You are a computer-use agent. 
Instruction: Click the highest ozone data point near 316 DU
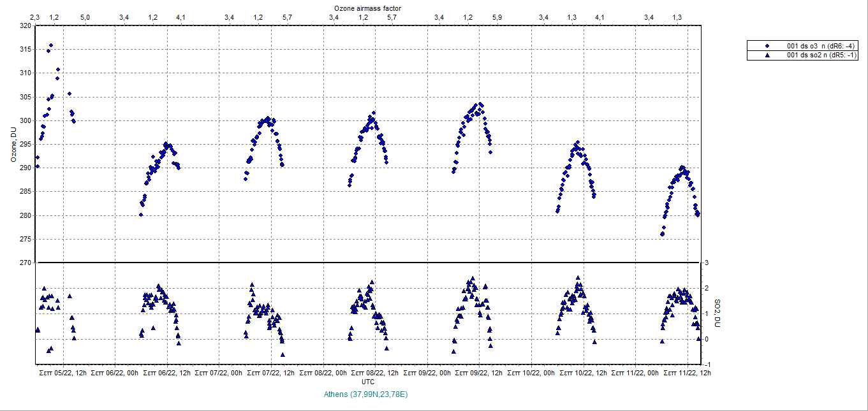51,45
